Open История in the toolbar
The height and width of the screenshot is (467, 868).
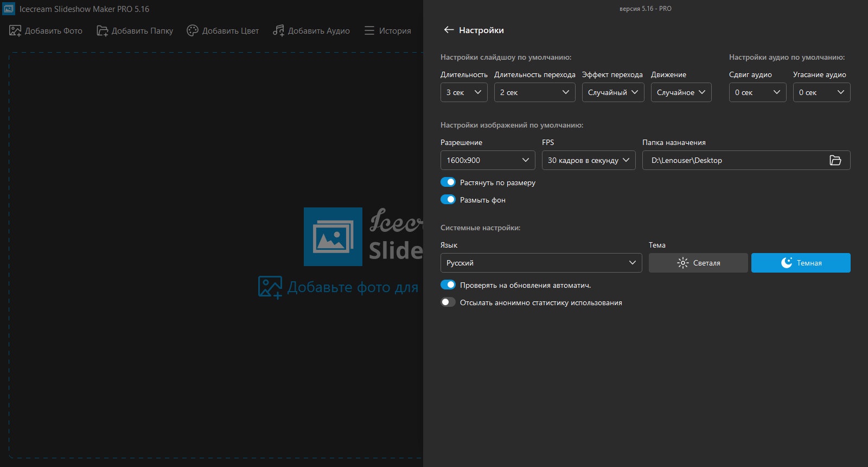[388, 31]
